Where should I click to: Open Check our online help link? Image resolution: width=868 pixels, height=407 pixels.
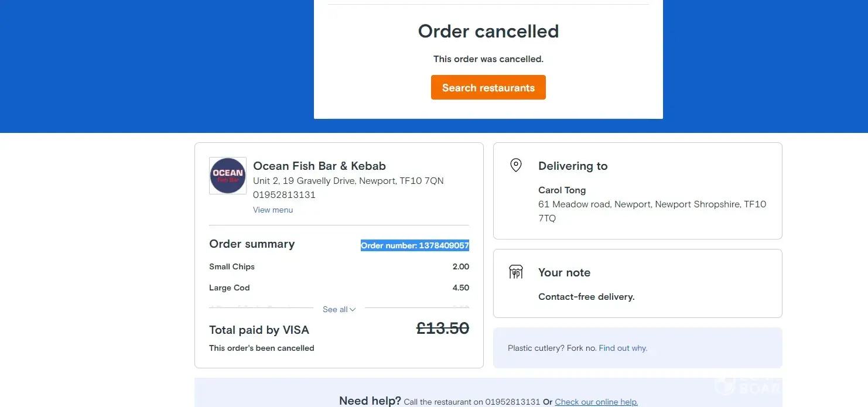point(596,402)
